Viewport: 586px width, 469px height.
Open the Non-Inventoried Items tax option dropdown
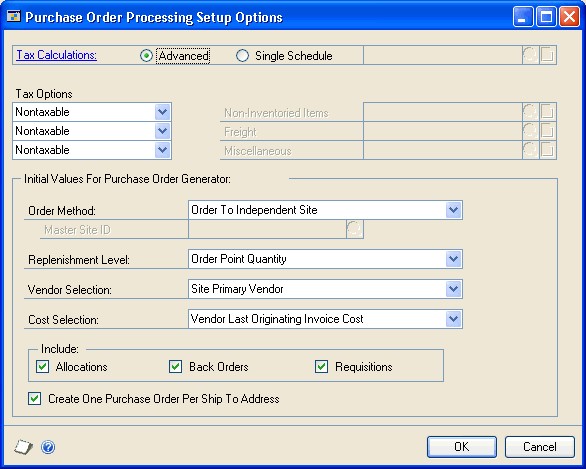[x=163, y=112]
